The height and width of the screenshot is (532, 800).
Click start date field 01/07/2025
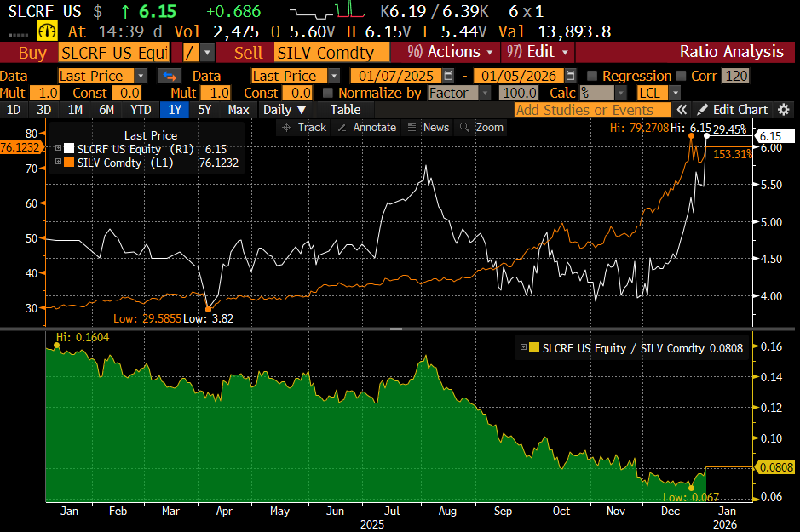[396, 76]
